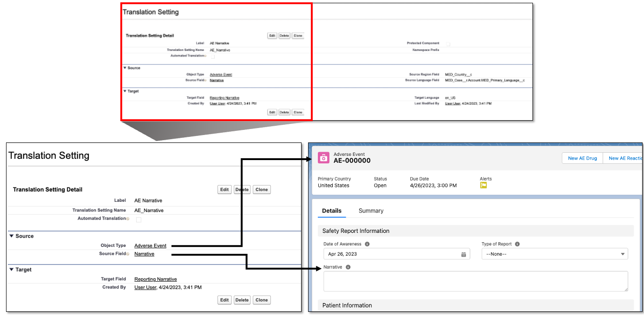The image size is (644, 316).
Task: Click the info icon next to the Narrative field label
Action: (348, 267)
